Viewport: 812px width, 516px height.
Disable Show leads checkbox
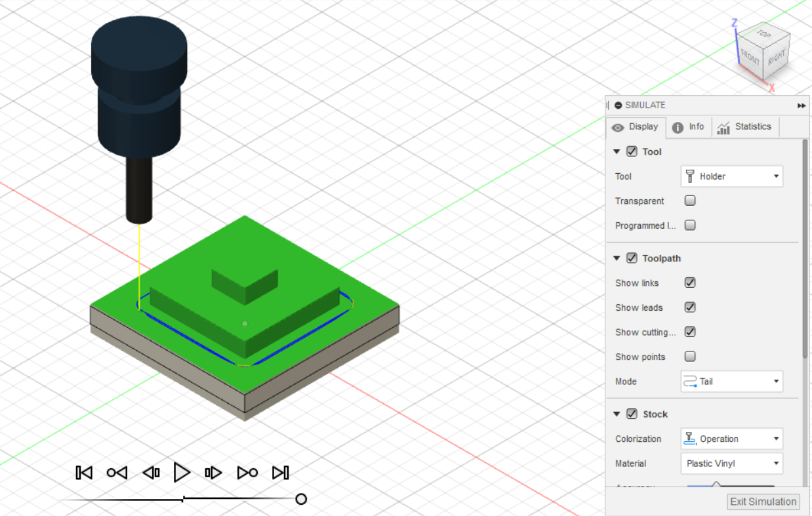690,307
